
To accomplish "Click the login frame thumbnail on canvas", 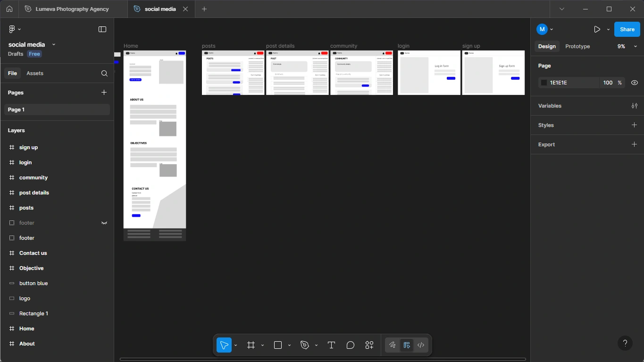I will click(429, 73).
